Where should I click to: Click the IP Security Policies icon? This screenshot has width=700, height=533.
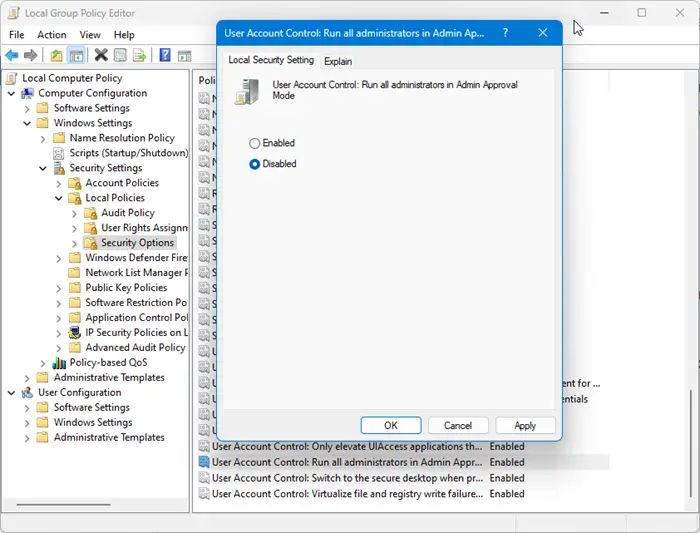click(75, 333)
